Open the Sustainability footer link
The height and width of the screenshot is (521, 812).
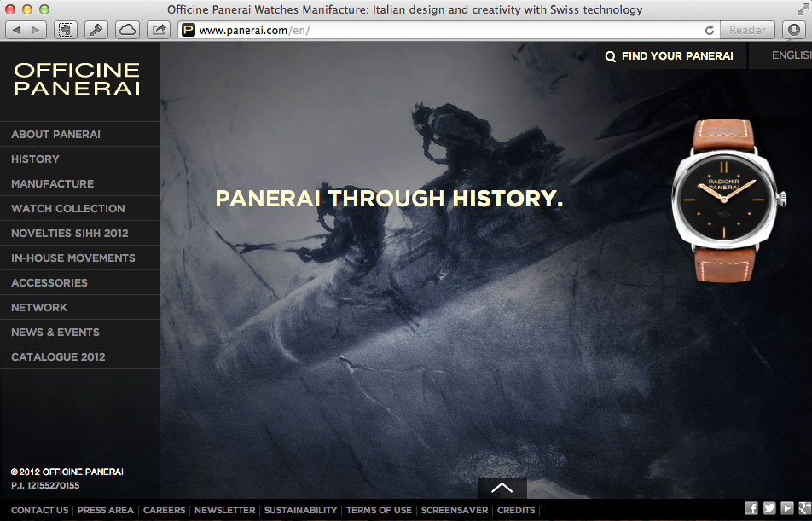click(x=300, y=510)
